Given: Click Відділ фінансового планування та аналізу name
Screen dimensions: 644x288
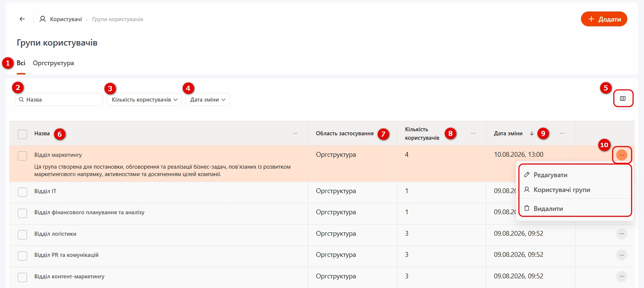Looking at the screenshot, I should tap(89, 212).
